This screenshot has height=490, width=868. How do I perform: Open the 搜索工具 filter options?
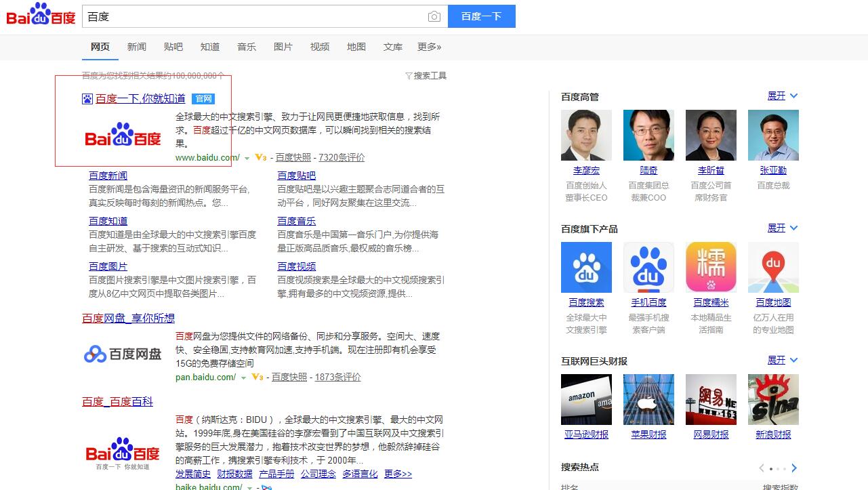click(x=426, y=76)
